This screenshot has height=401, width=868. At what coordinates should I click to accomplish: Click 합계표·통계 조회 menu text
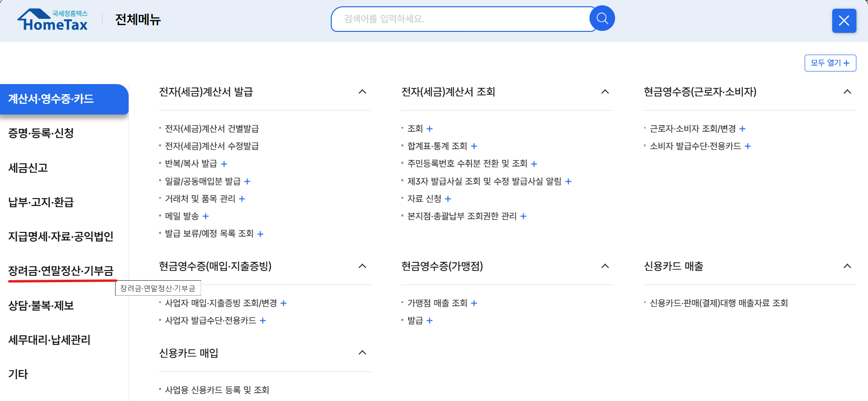coord(437,146)
